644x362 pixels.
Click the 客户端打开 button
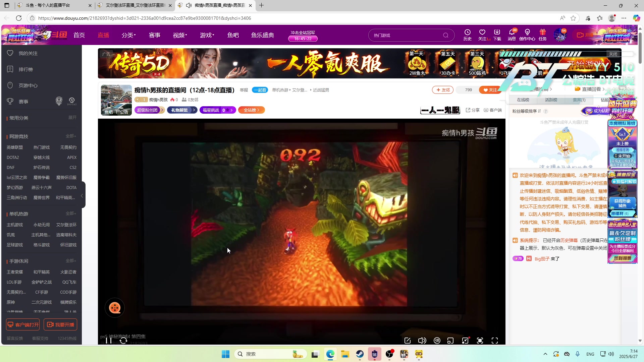pyautogui.click(x=23, y=324)
